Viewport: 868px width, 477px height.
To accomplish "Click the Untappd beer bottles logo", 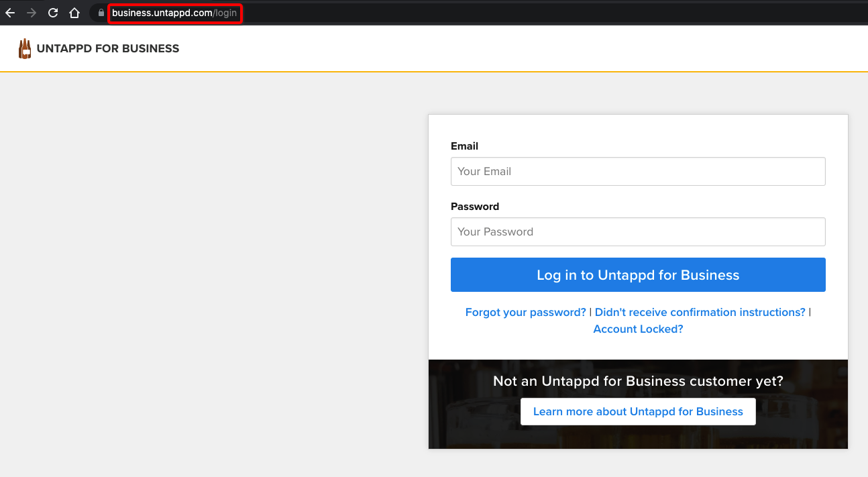I will [25, 48].
